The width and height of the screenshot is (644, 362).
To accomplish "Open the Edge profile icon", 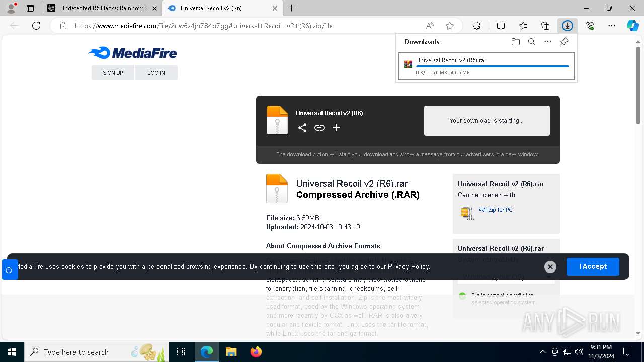I will coord(11,8).
